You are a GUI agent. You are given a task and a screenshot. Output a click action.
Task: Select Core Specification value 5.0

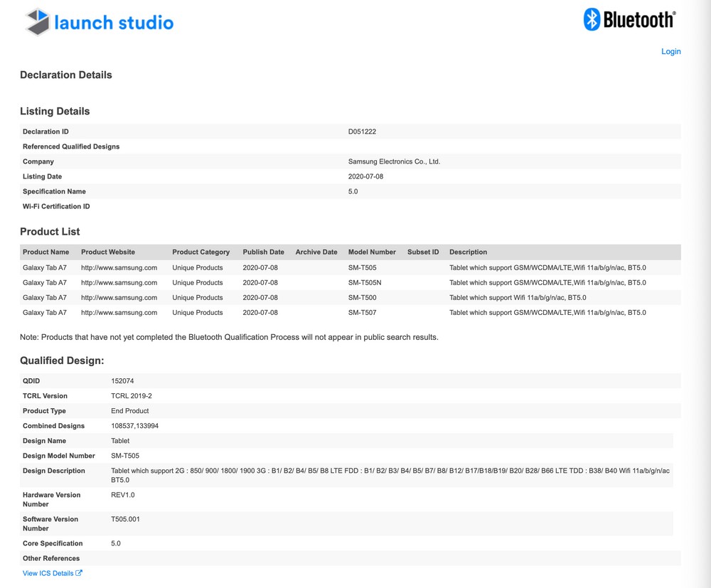[x=116, y=543]
